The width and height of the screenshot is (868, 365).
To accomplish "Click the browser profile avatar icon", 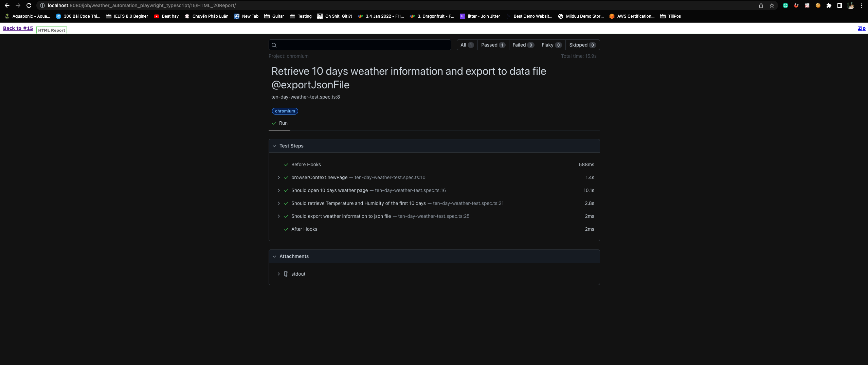I will click(850, 5).
